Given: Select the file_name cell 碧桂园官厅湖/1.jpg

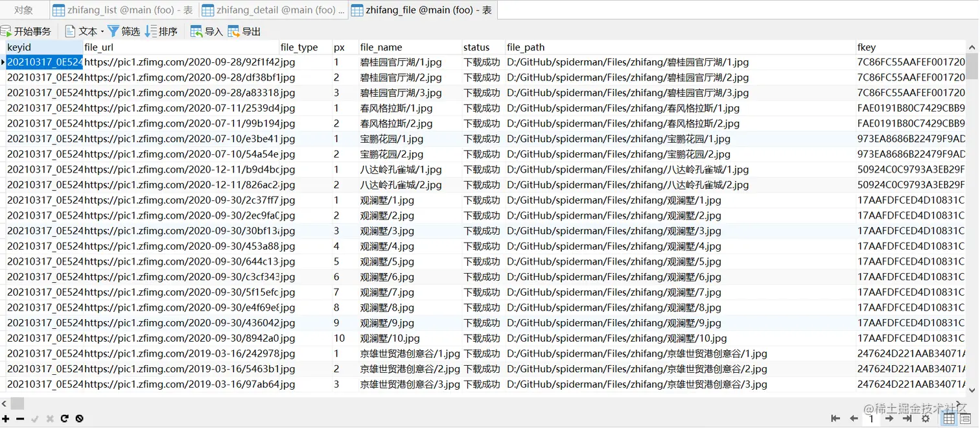Looking at the screenshot, I should (x=410, y=62).
